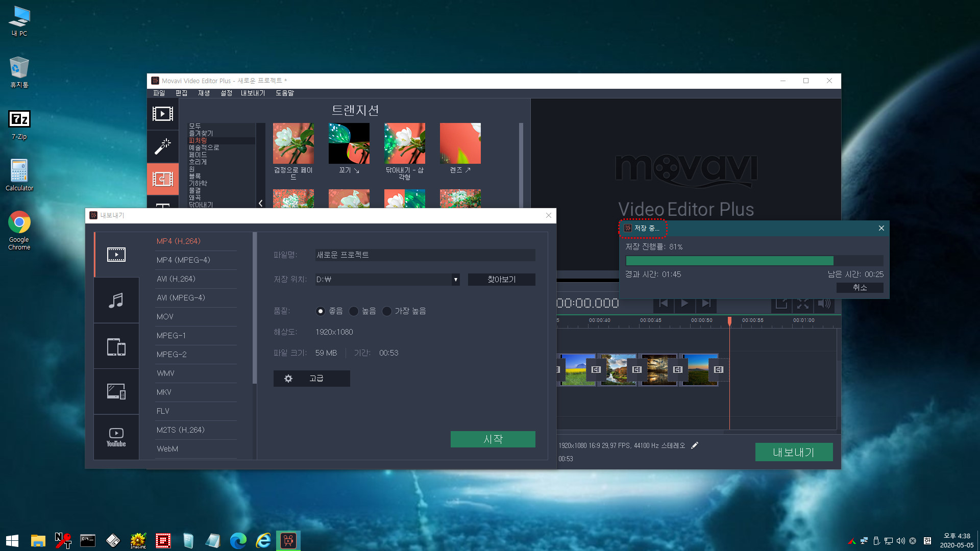Open the filters magic wand tab
The height and width of the screenshot is (551, 980).
coord(163,146)
